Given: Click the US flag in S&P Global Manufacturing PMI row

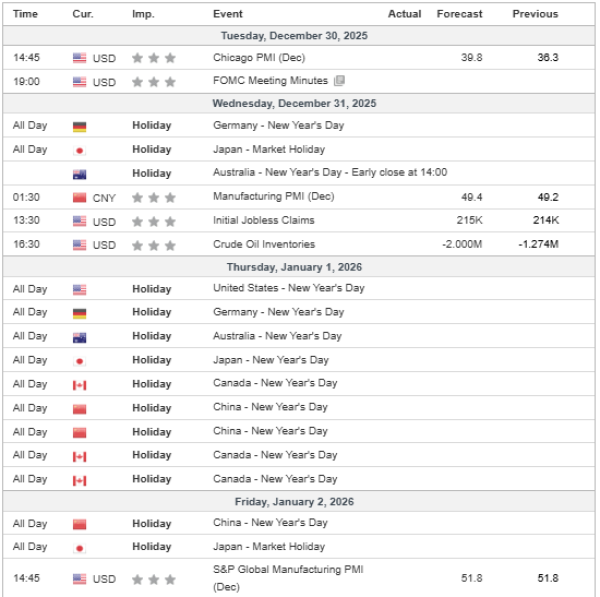Looking at the screenshot, I should 80,579.
